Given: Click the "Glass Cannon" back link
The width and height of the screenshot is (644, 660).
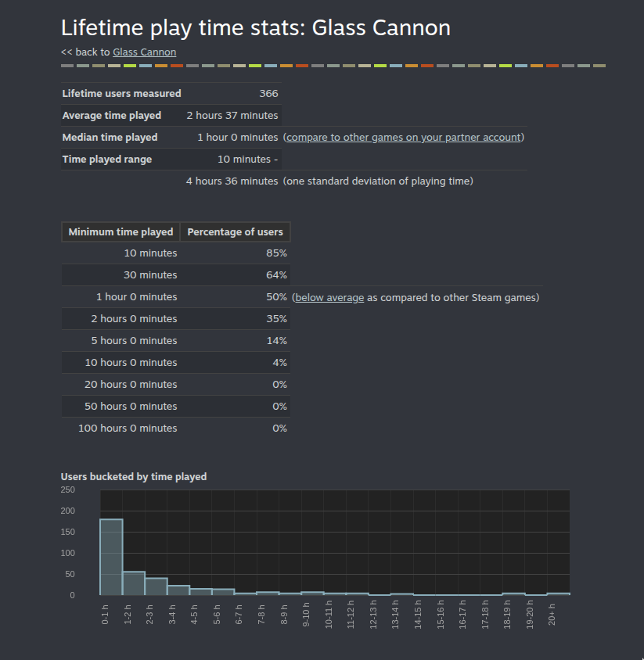Looking at the screenshot, I should 144,52.
